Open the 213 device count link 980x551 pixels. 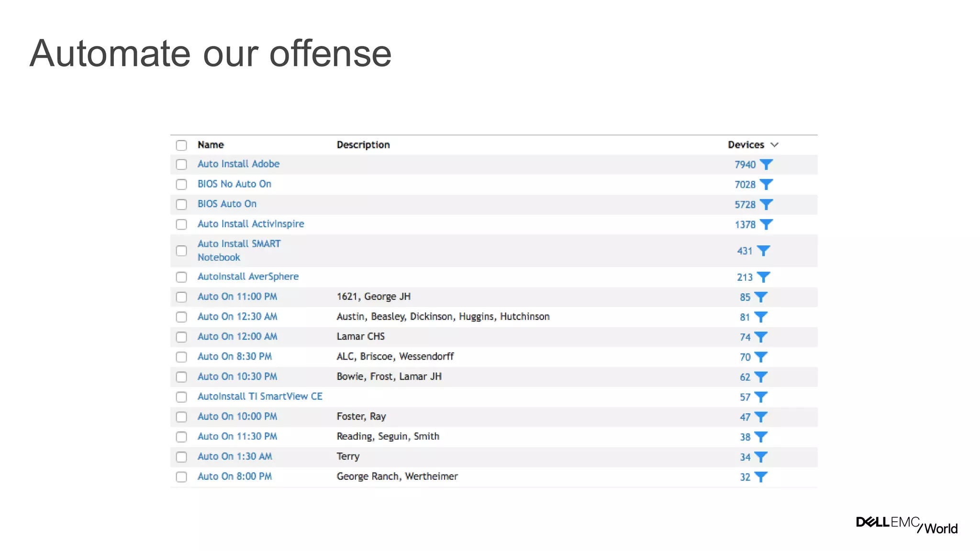745,278
